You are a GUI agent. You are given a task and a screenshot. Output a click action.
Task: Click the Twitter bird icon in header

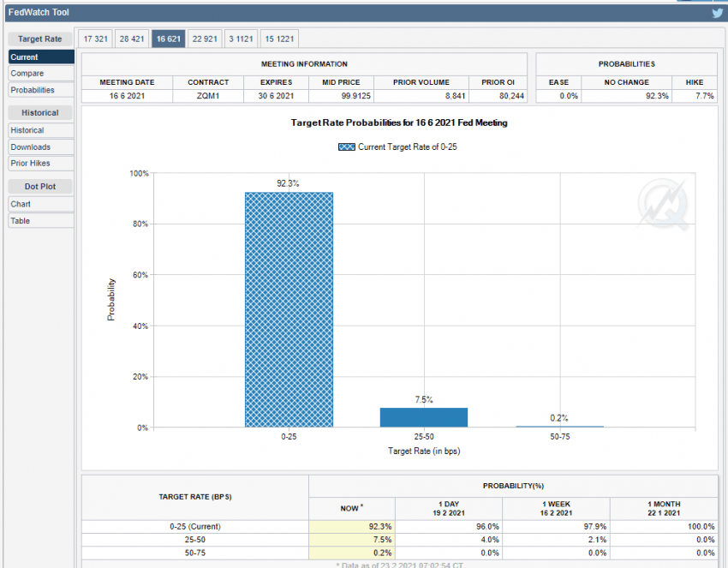718,13
